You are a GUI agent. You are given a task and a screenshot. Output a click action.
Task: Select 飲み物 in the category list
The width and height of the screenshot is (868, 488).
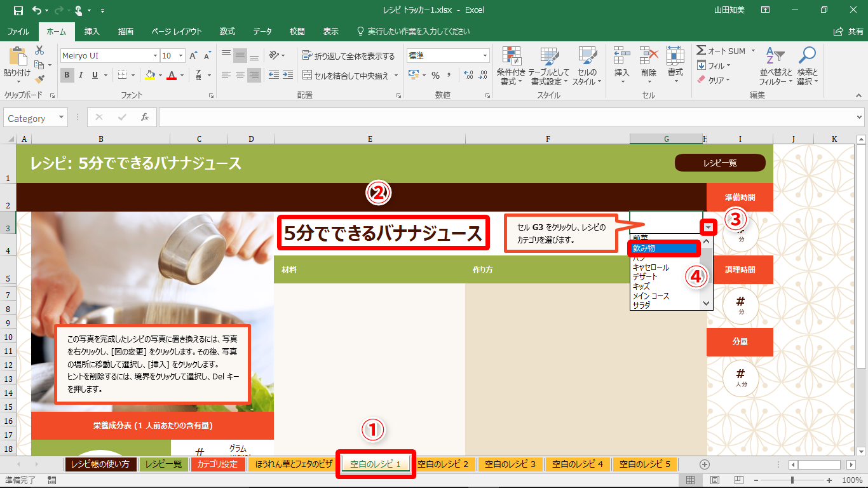pyautogui.click(x=663, y=248)
